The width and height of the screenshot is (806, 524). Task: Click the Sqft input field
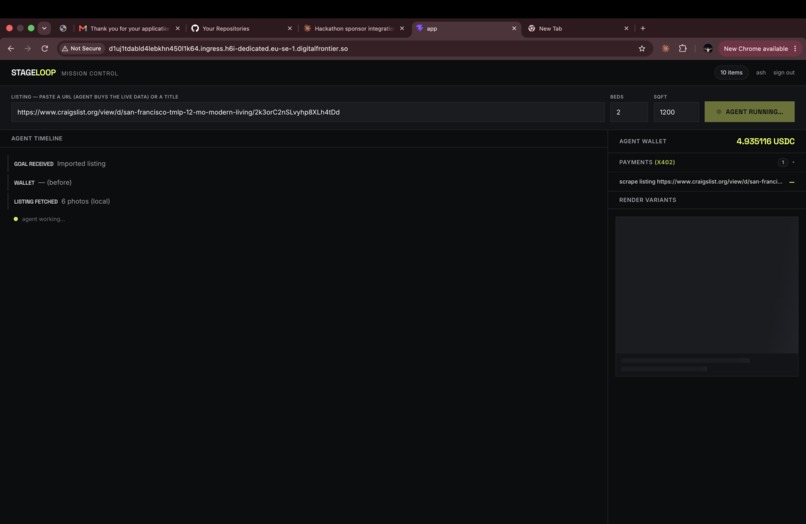pos(676,112)
